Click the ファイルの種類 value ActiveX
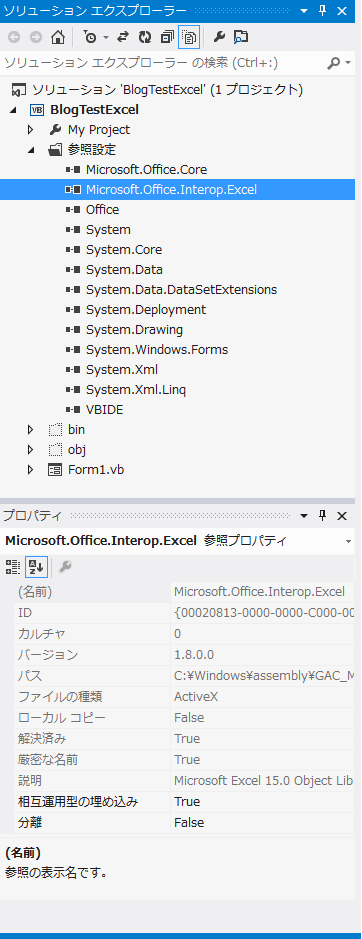Image resolution: width=362 pixels, height=939 pixels. (x=196, y=696)
